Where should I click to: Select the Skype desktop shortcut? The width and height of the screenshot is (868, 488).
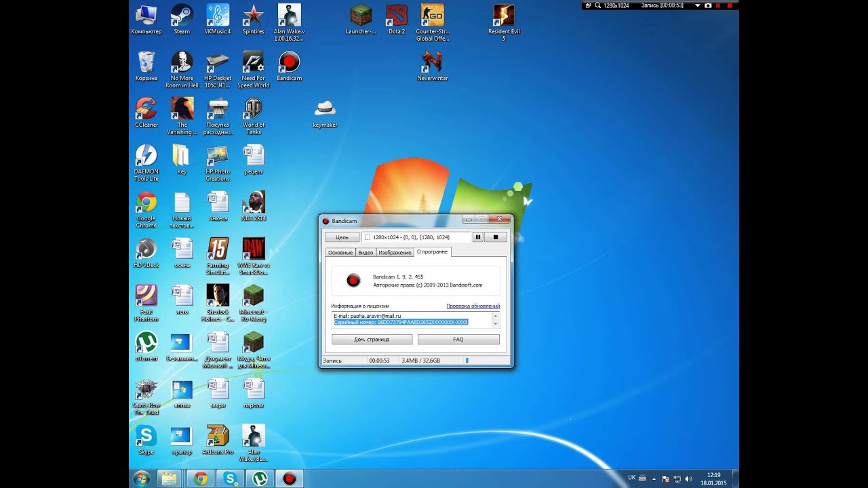point(146,441)
